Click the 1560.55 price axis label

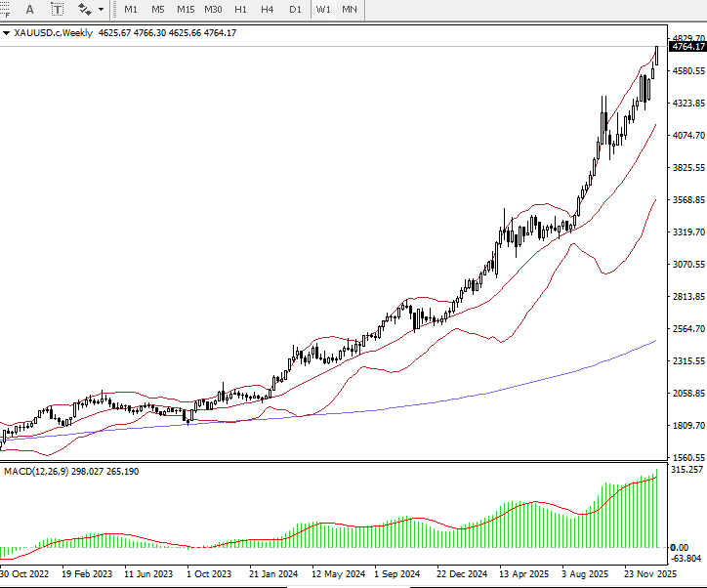click(x=688, y=457)
